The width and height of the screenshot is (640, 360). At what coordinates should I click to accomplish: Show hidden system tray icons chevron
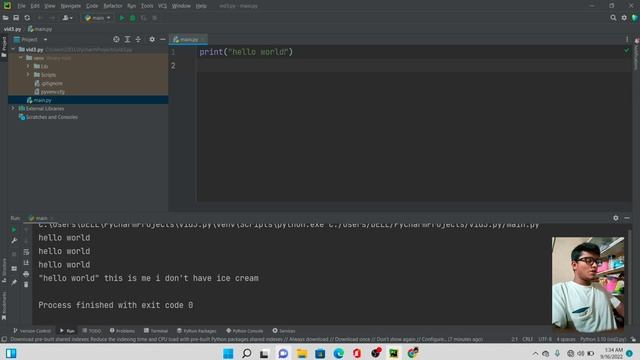coord(535,353)
